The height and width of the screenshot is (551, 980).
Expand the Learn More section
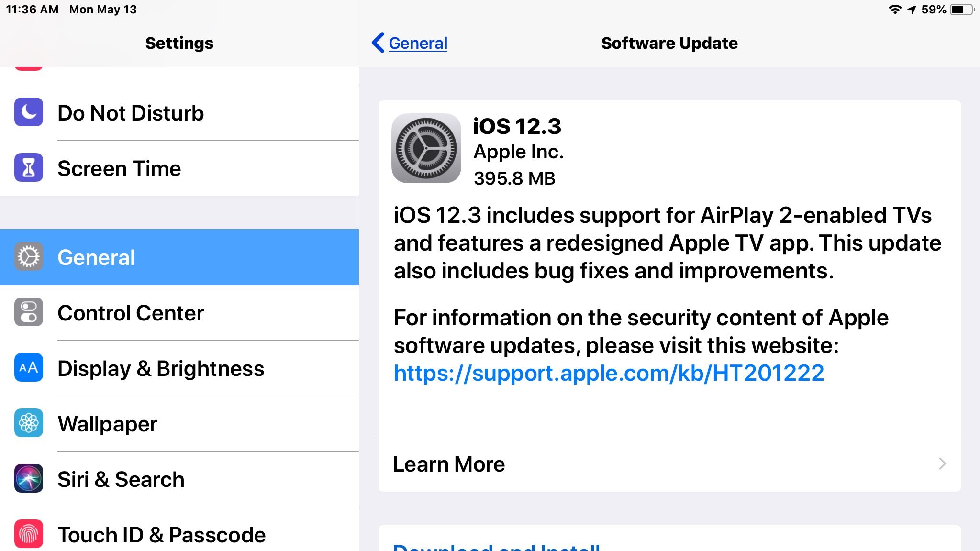pyautogui.click(x=670, y=463)
